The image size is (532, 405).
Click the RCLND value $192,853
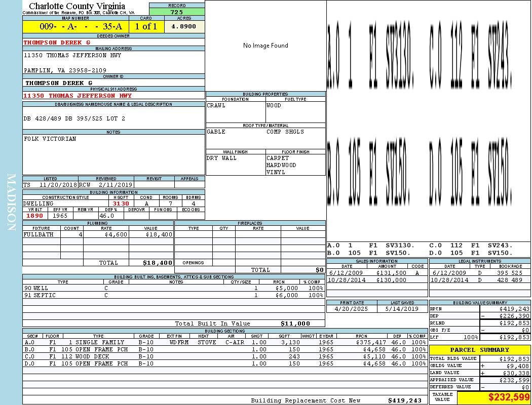[514, 323]
